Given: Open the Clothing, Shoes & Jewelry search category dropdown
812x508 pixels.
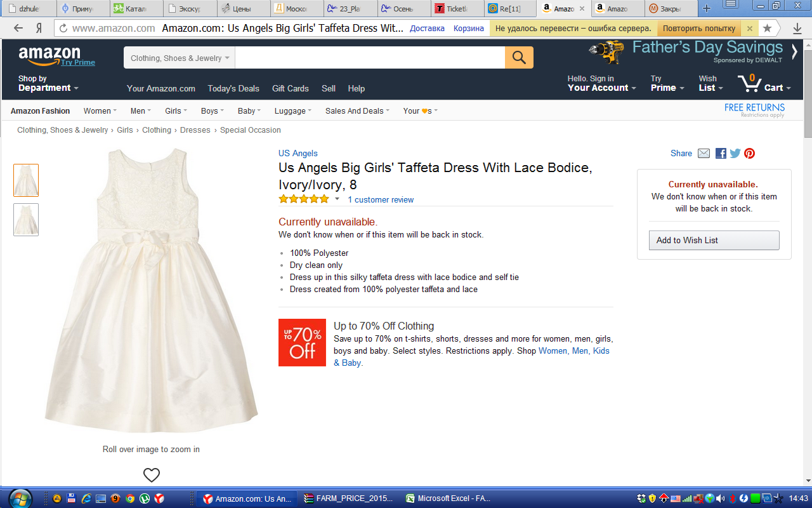Looking at the screenshot, I should pyautogui.click(x=179, y=58).
